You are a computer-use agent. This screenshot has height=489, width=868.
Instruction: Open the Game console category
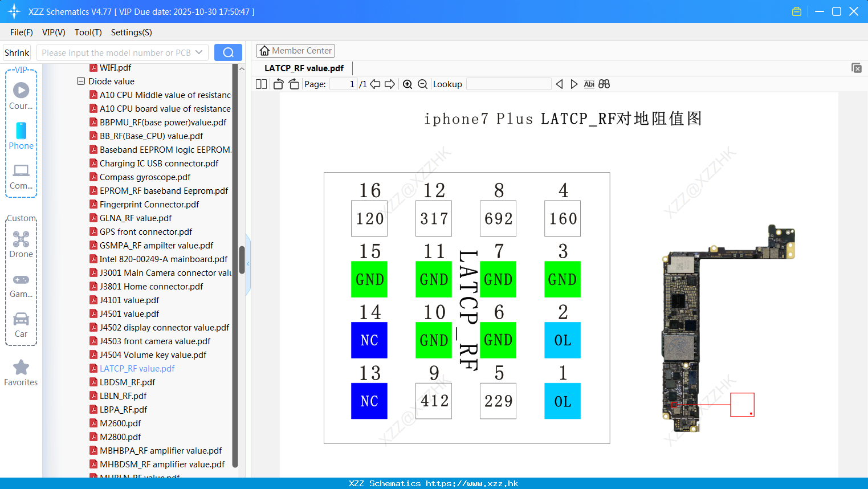pos(21,285)
